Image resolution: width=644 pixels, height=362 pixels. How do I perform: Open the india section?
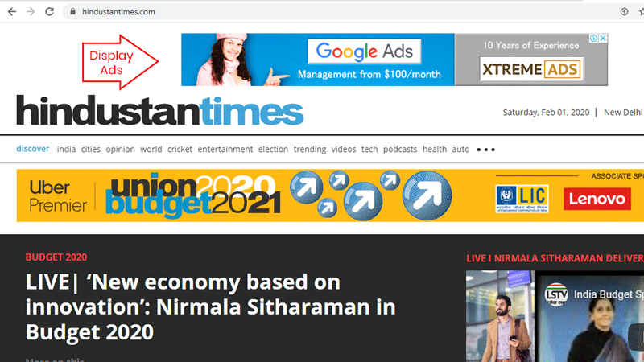pos(66,149)
